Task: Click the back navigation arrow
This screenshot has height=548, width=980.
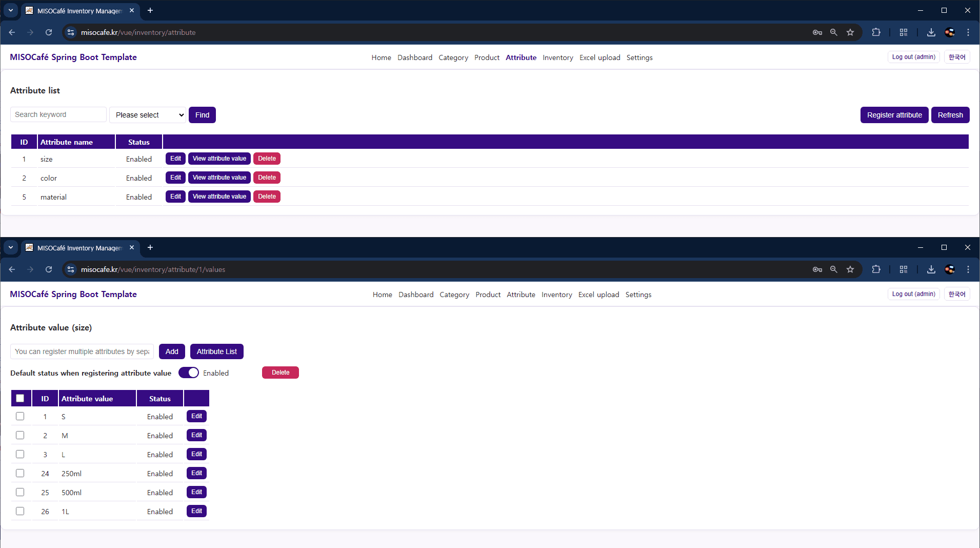Action: point(12,32)
